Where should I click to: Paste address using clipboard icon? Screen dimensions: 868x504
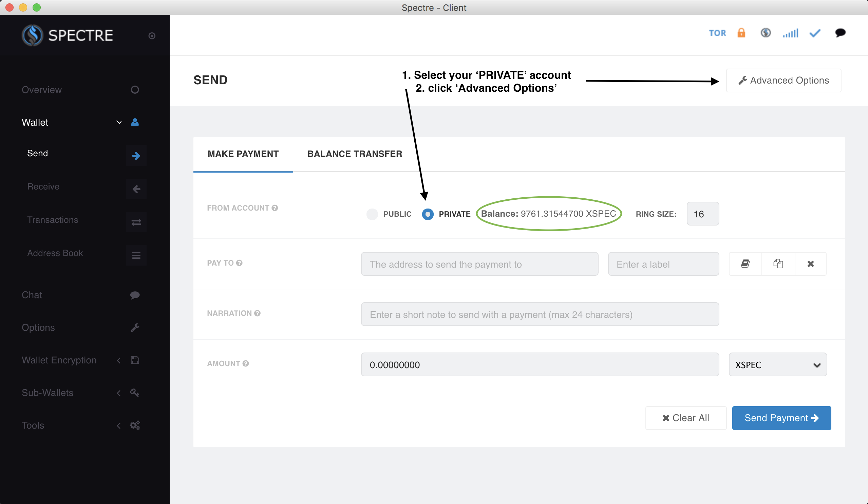click(x=778, y=264)
